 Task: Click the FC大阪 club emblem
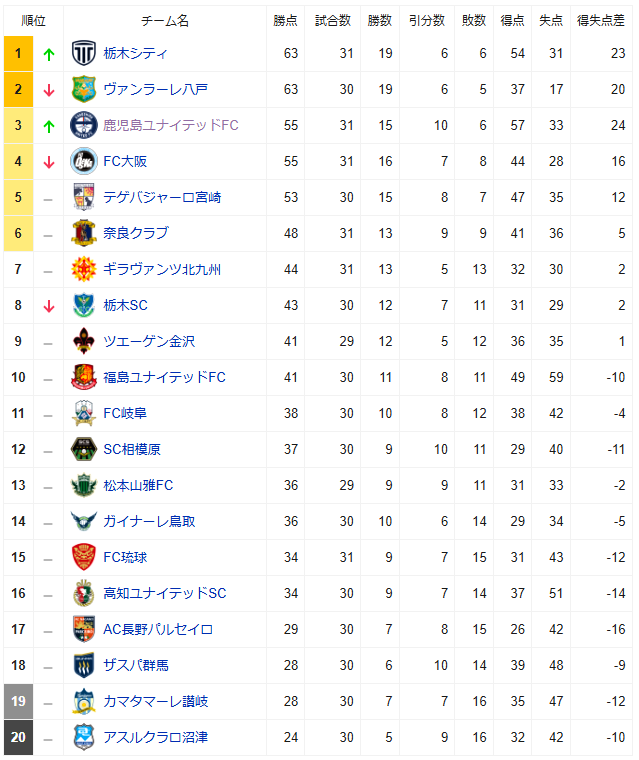pos(84,162)
